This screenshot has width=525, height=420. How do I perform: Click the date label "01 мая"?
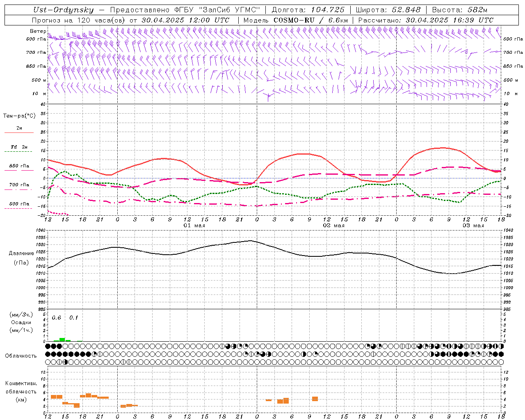click(x=194, y=226)
